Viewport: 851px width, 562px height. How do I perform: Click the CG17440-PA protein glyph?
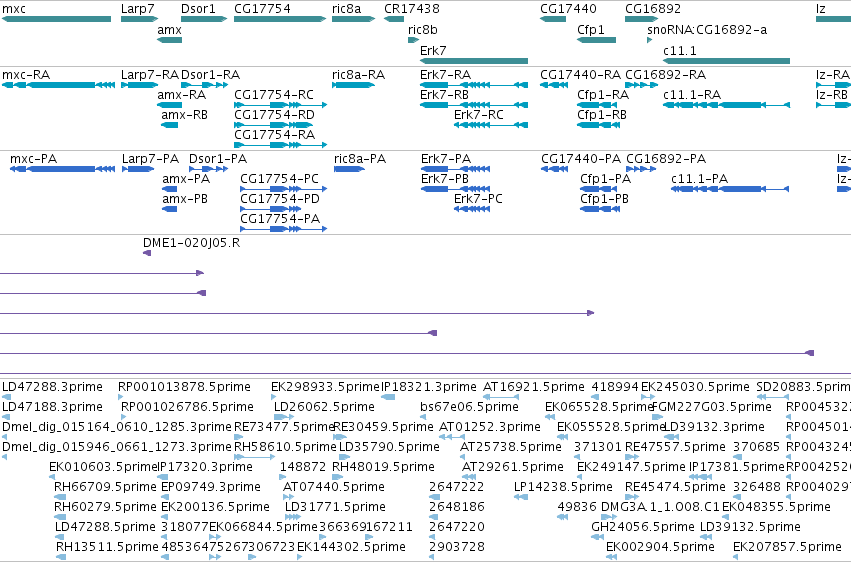555,169
